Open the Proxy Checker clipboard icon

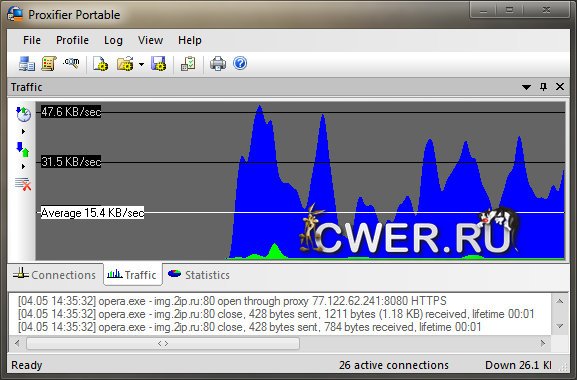(x=188, y=64)
